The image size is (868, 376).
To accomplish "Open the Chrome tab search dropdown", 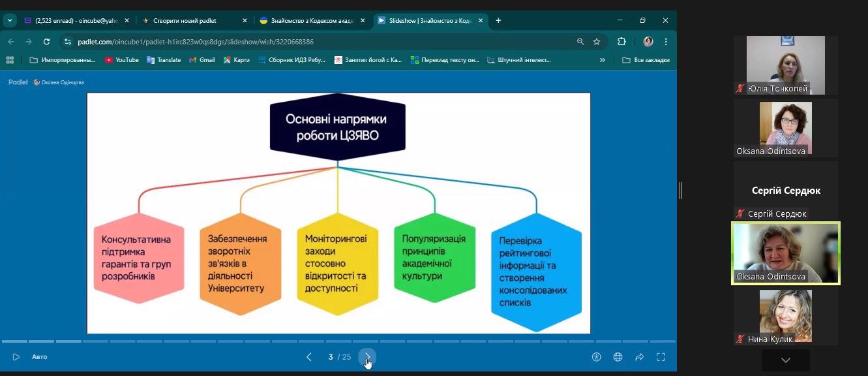I will (10, 21).
